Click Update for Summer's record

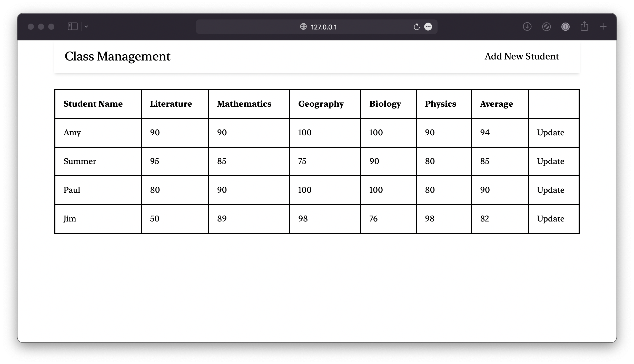pyautogui.click(x=550, y=161)
